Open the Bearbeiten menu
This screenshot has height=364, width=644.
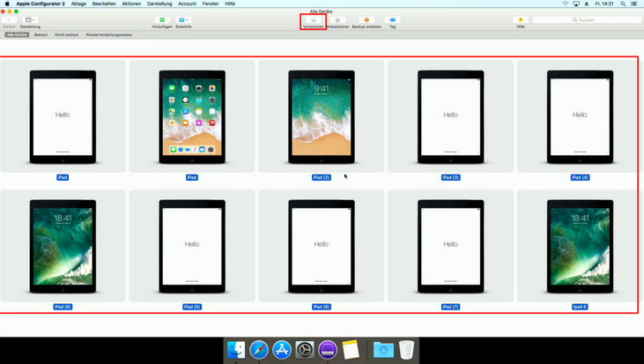104,4
